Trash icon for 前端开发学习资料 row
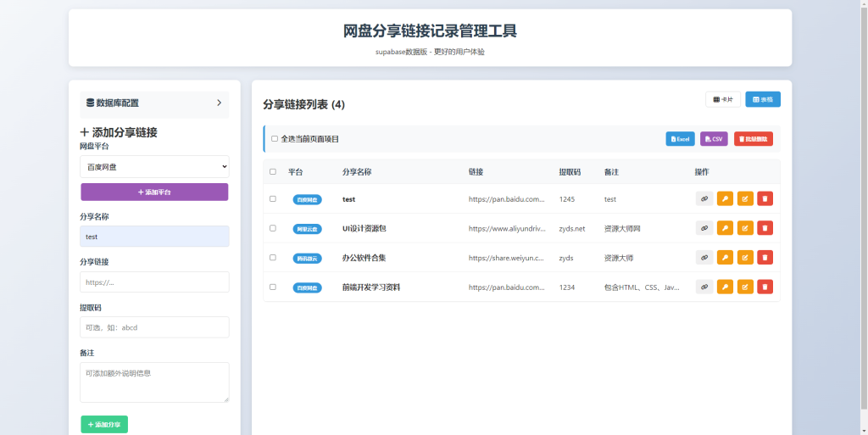 pyautogui.click(x=765, y=287)
